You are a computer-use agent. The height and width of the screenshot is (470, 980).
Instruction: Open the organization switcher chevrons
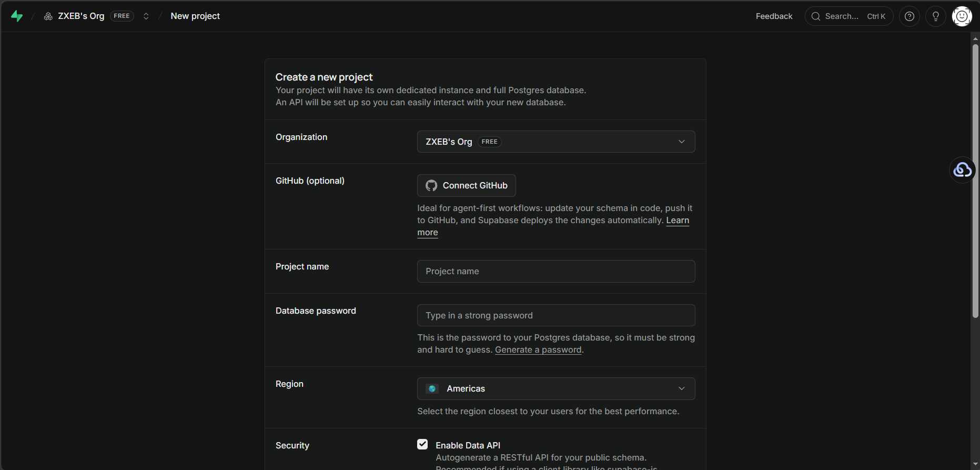tap(146, 16)
